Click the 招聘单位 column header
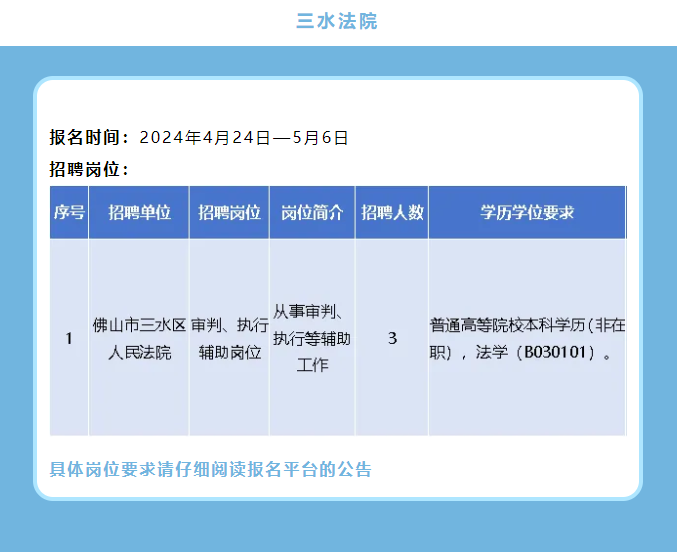 click(x=139, y=212)
